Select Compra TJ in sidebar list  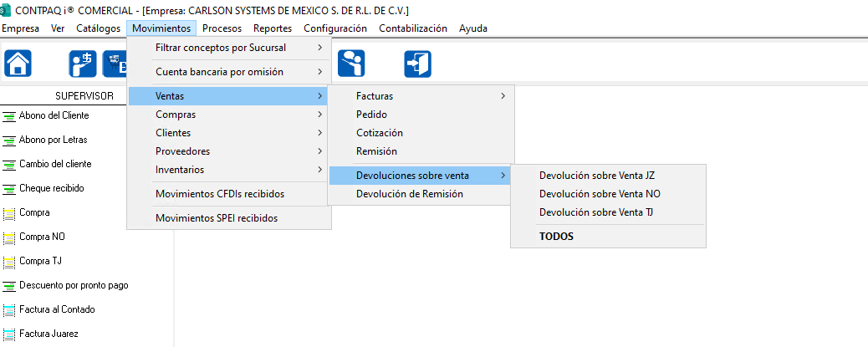pyautogui.click(x=40, y=262)
